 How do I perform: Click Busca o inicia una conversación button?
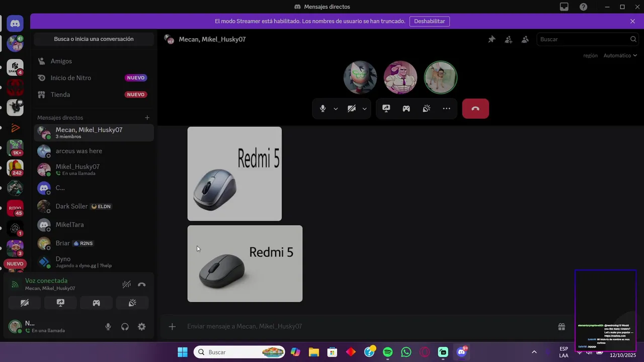[x=94, y=39]
